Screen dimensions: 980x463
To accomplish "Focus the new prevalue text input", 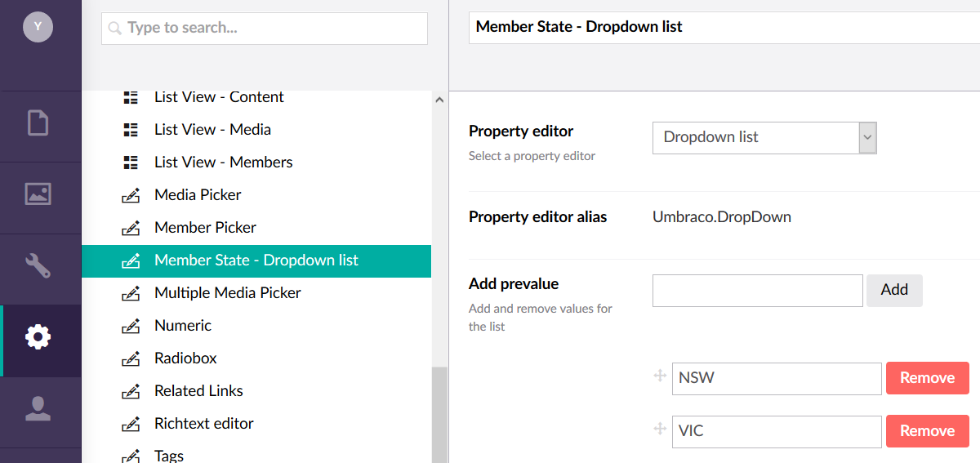I will (x=758, y=290).
